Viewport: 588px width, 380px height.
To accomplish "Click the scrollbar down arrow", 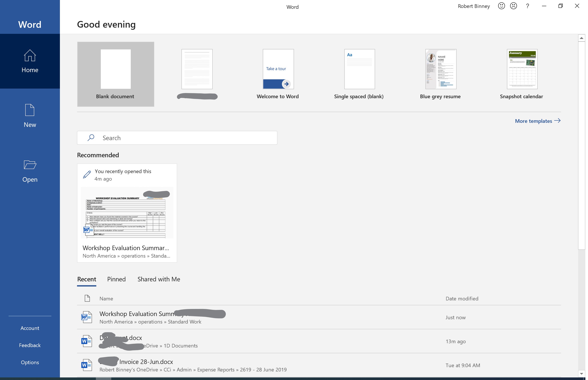I will pos(581,374).
